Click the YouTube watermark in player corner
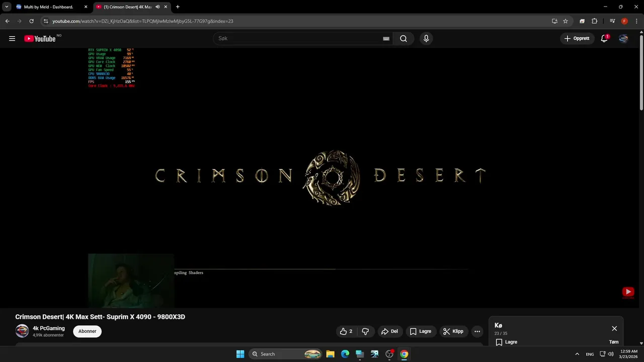 pyautogui.click(x=628, y=293)
